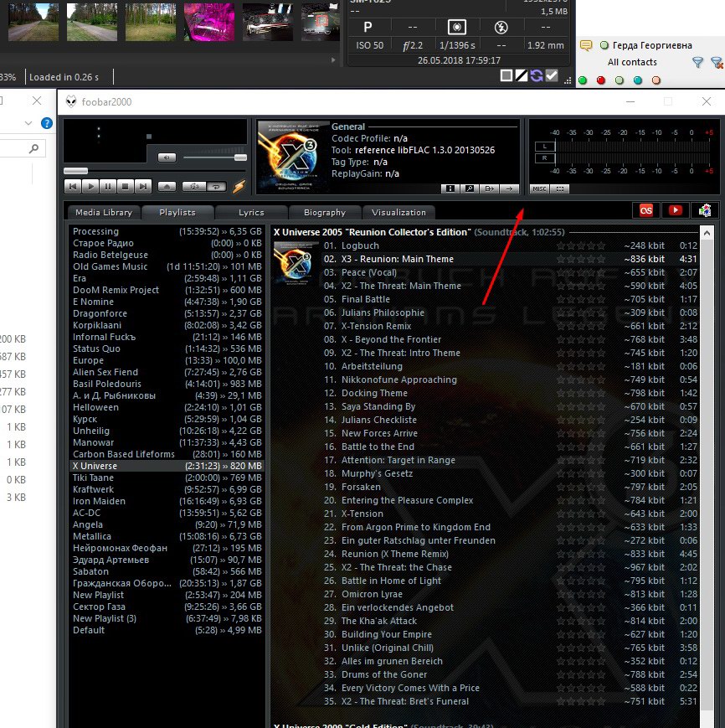
Task: Switch to the Lyrics tab
Action: 251,213
